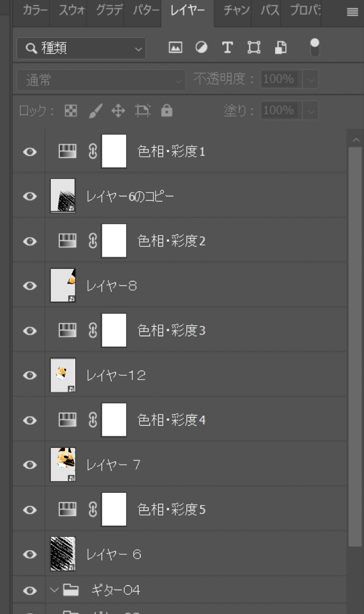
Task: Unlink mask chain on 色相・彩度 2
Action: [93, 241]
